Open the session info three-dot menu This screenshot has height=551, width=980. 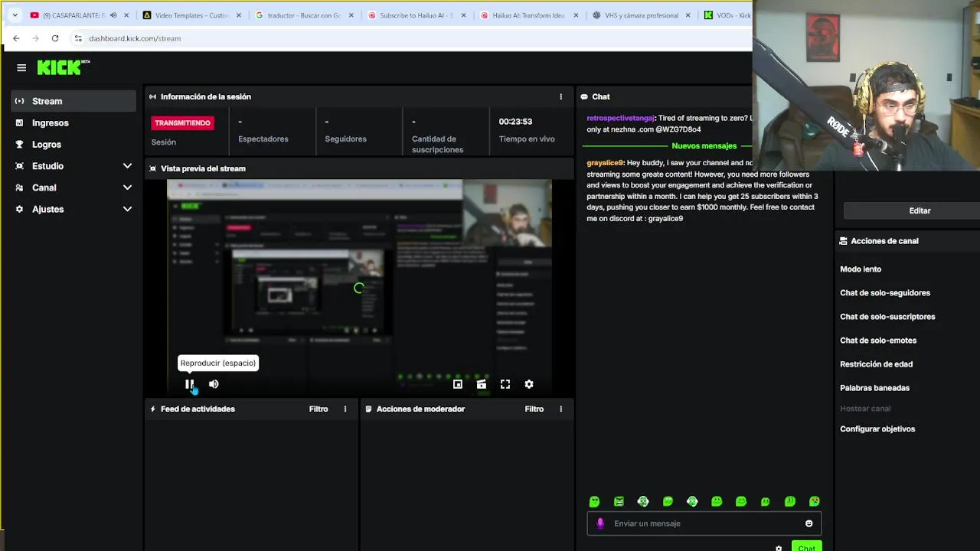[x=561, y=96]
